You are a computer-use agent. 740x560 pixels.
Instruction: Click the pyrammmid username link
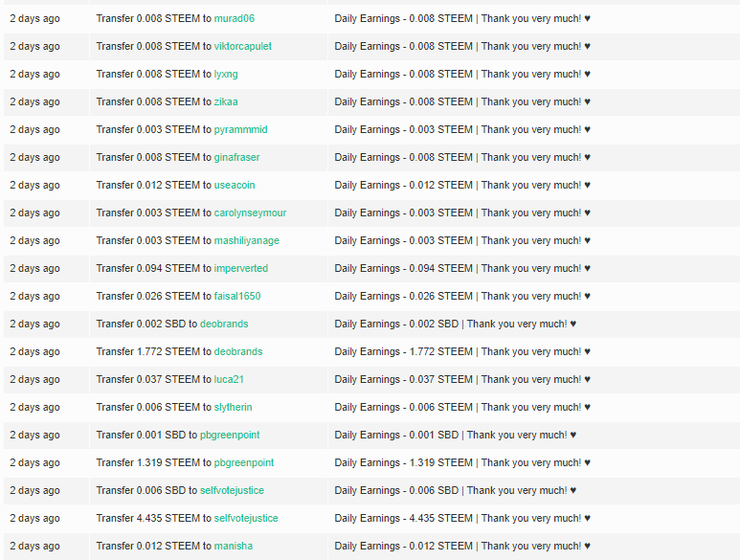[240, 130]
